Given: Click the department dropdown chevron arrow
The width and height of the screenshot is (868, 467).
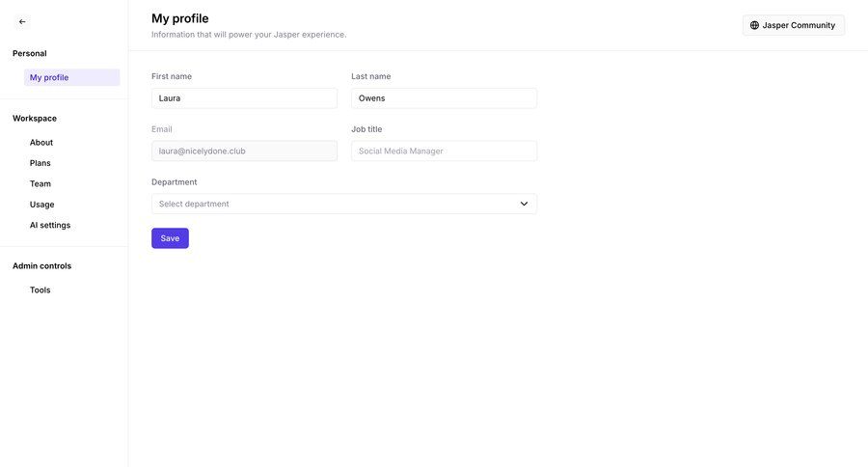Looking at the screenshot, I should click(524, 204).
